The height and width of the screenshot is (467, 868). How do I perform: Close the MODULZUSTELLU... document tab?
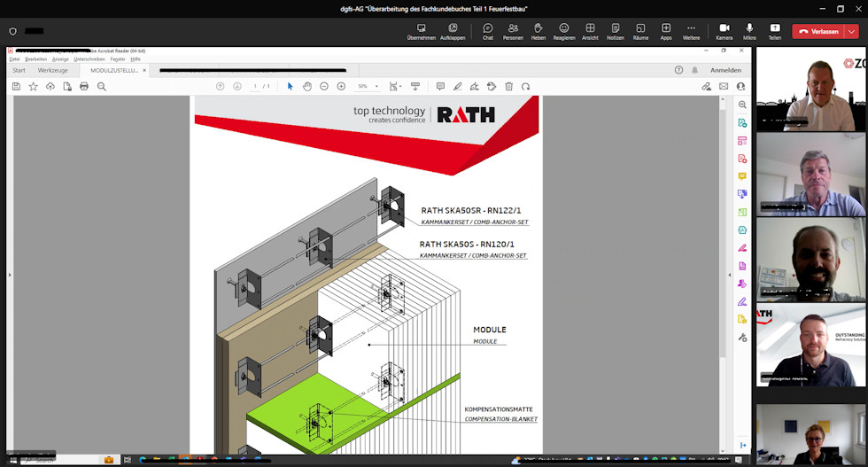tap(144, 70)
